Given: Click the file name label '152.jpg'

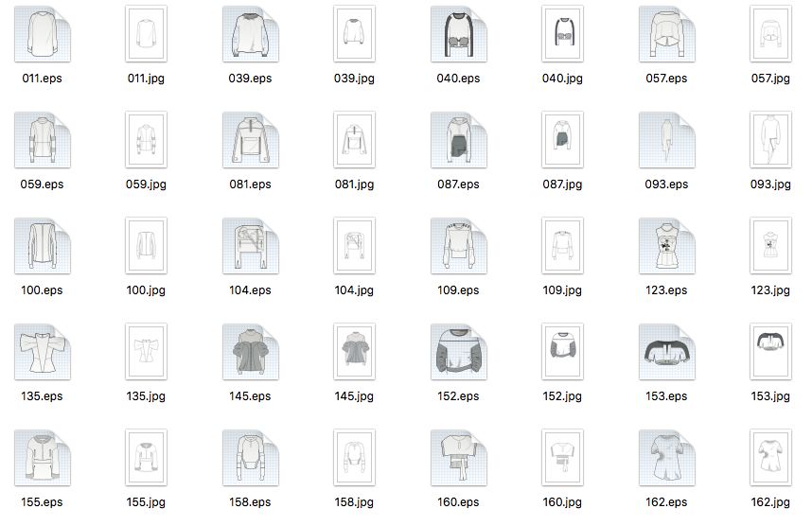Looking at the screenshot, I should 562,396.
